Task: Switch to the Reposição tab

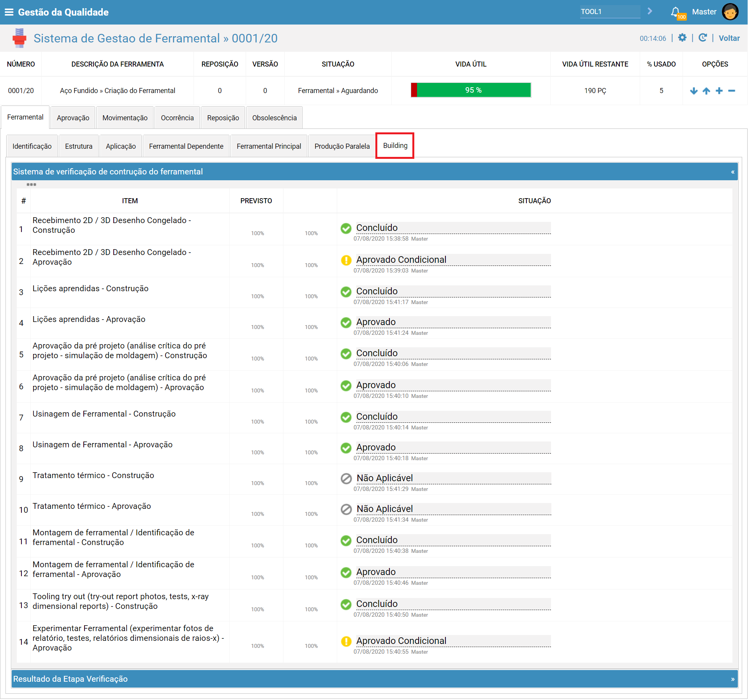Action: point(223,118)
